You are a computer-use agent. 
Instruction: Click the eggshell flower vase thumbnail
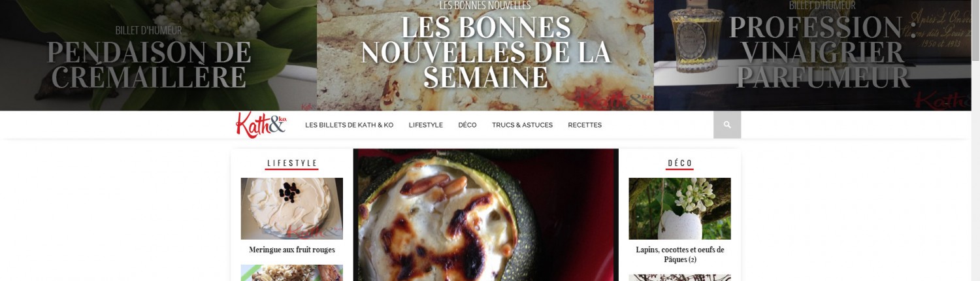[680, 208]
